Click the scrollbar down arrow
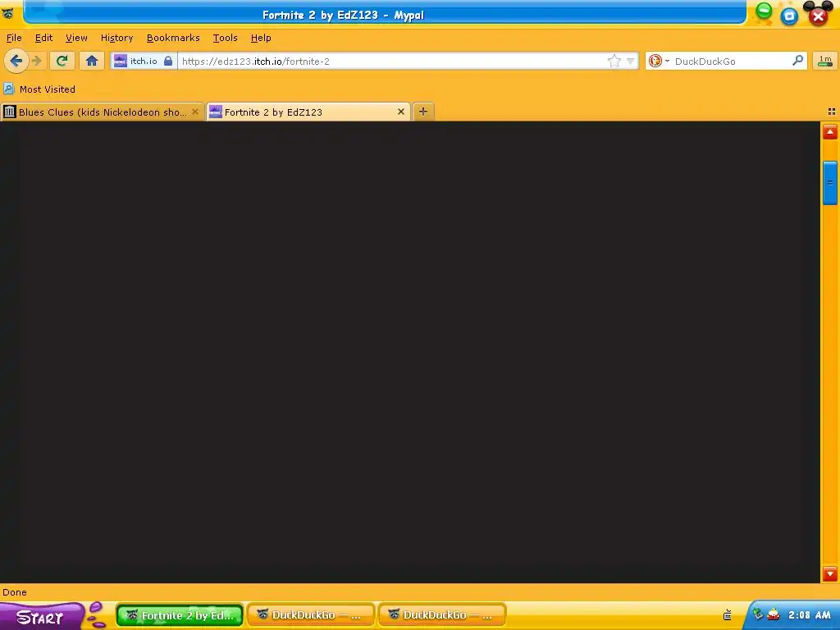Viewport: 840px width, 630px height. [830, 574]
